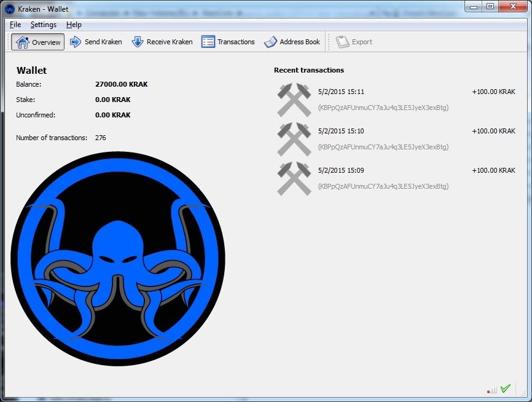The height and width of the screenshot is (402, 532).
Task: Open the Transactions list
Action: click(228, 42)
